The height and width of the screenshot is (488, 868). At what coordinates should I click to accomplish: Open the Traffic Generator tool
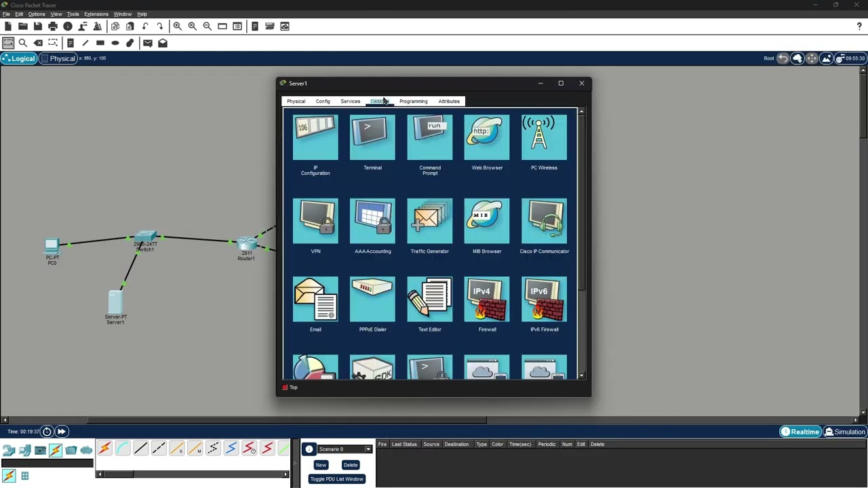pos(430,221)
